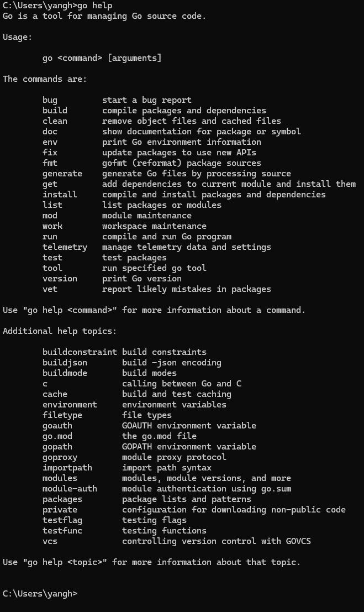Click the 'go <command> [arguments]' usage line
This screenshot has height=612, width=364.
(102, 58)
